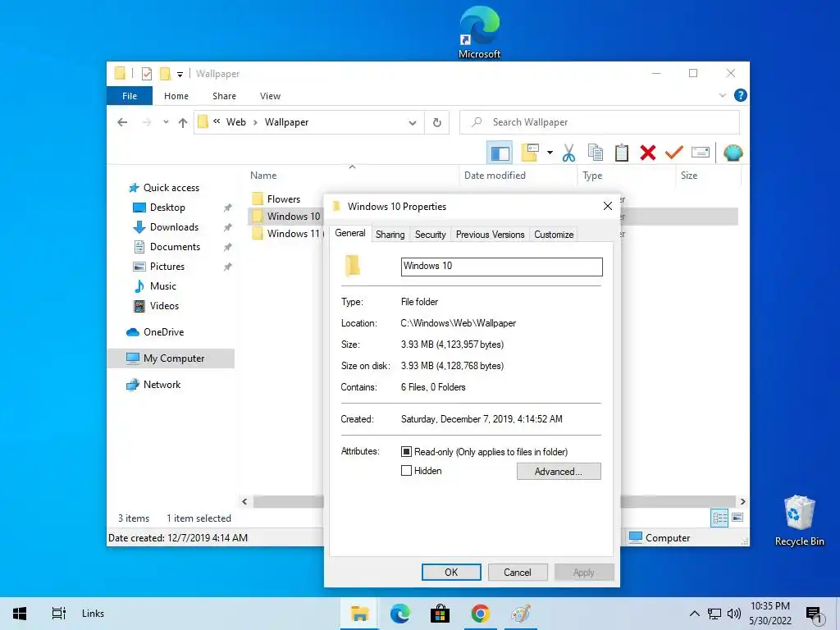Open the Paint app from the taskbar
This screenshot has height=630, width=840.
(x=520, y=614)
